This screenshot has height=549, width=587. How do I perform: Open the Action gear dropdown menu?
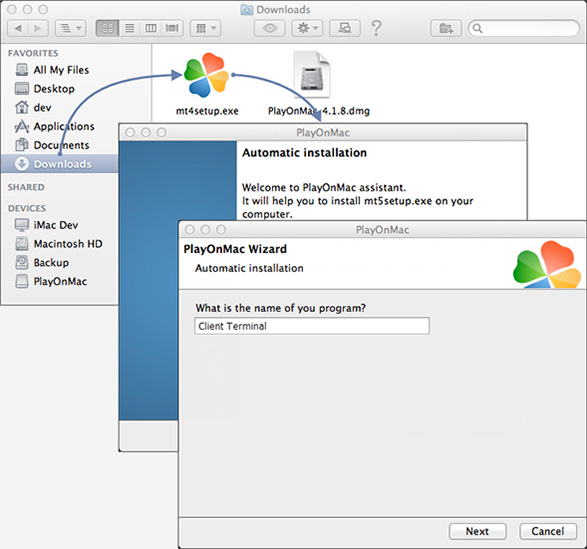(x=307, y=28)
